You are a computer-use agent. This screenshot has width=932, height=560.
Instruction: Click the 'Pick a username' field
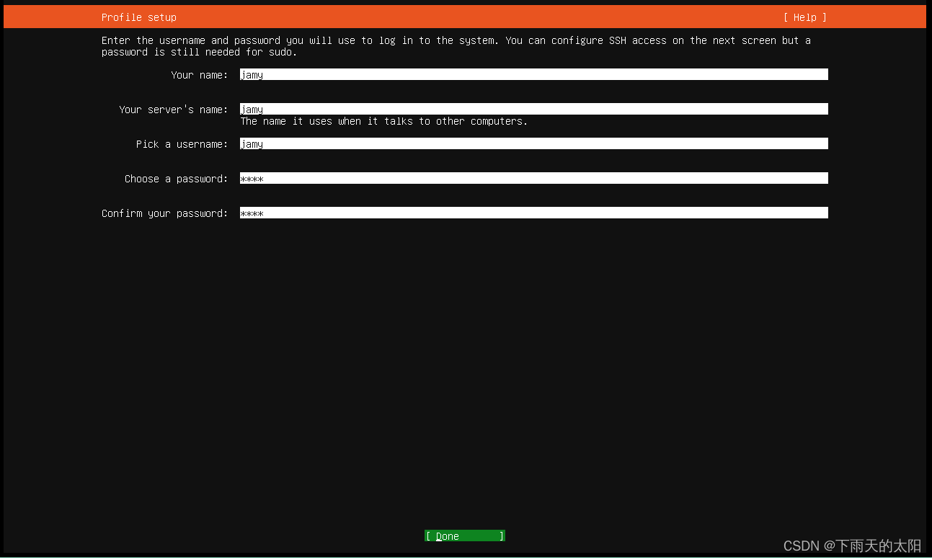tap(533, 143)
